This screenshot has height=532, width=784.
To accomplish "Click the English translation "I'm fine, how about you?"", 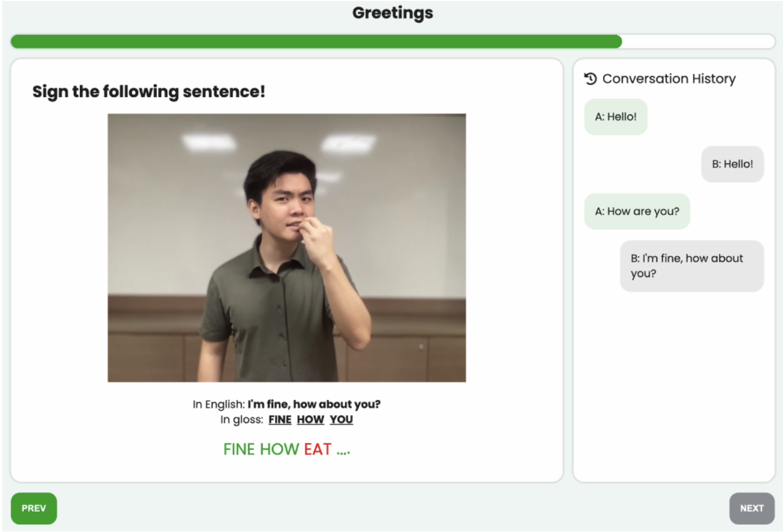I will (314, 404).
